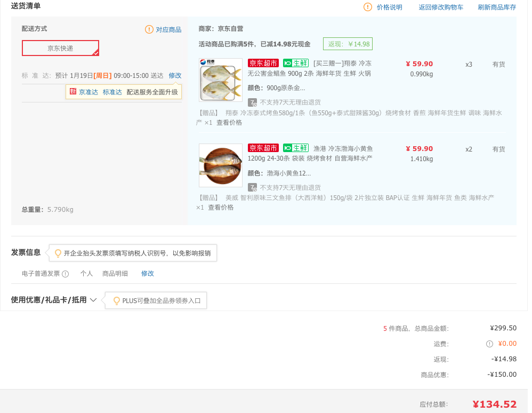Click 美威 智利原味三文鱼排 gift text
This screenshot has width=532, height=413.
pos(345,202)
